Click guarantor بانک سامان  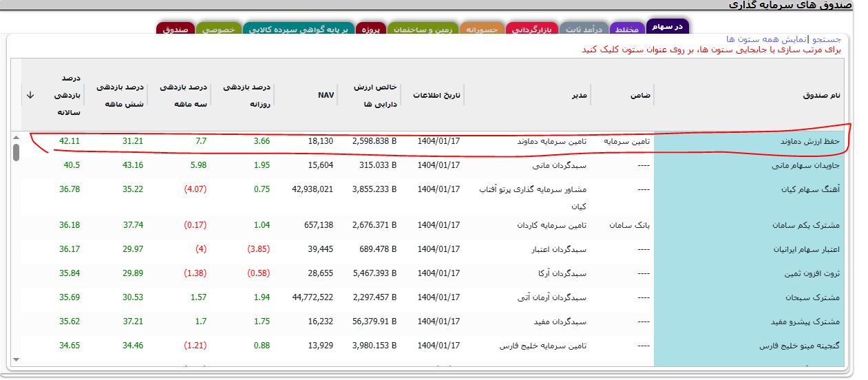[x=630, y=225]
